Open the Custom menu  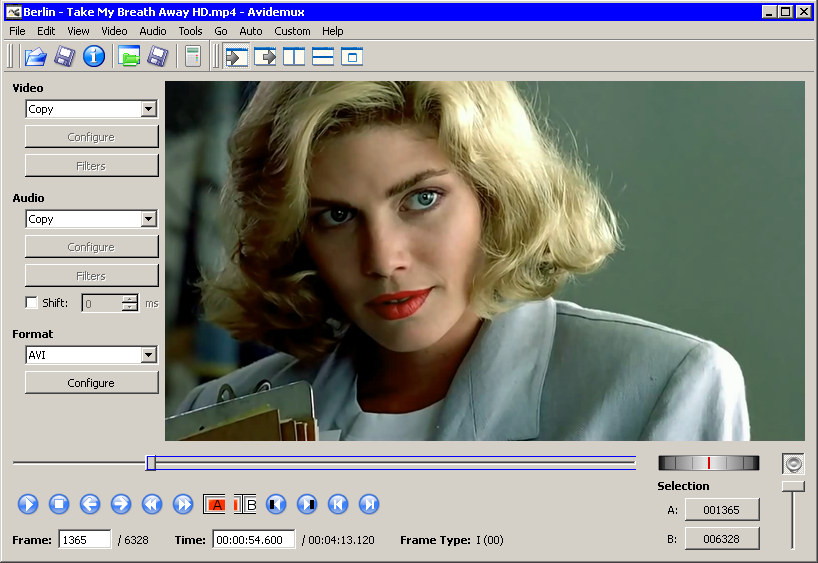pos(292,31)
